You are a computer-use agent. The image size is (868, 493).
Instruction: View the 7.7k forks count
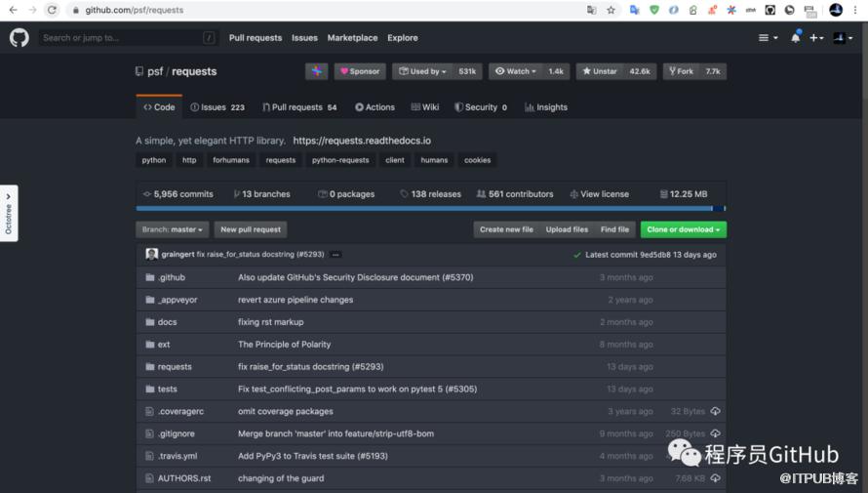[x=713, y=71]
